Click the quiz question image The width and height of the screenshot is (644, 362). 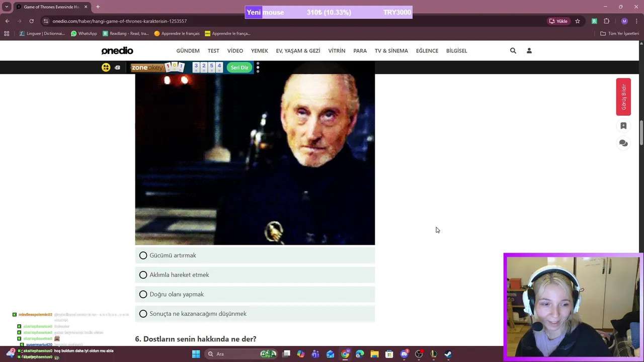(x=255, y=159)
